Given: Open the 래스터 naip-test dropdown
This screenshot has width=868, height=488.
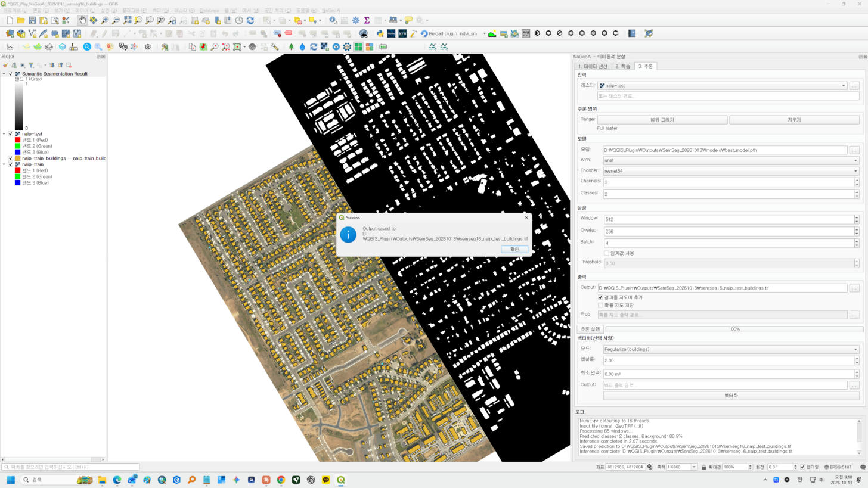Looking at the screenshot, I should click(x=723, y=86).
